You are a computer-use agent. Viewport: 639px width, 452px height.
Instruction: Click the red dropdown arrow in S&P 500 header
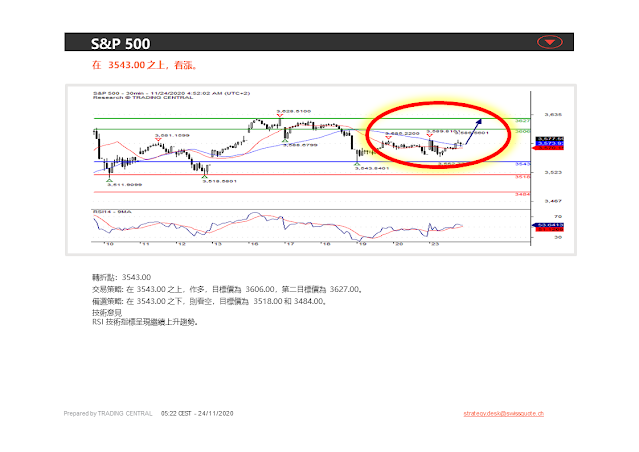pyautogui.click(x=549, y=42)
